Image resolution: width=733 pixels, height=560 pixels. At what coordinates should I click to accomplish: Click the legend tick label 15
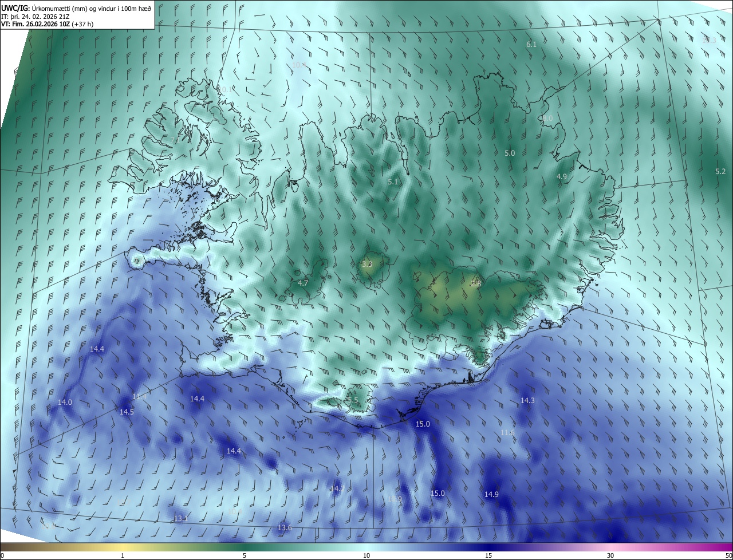488,555
